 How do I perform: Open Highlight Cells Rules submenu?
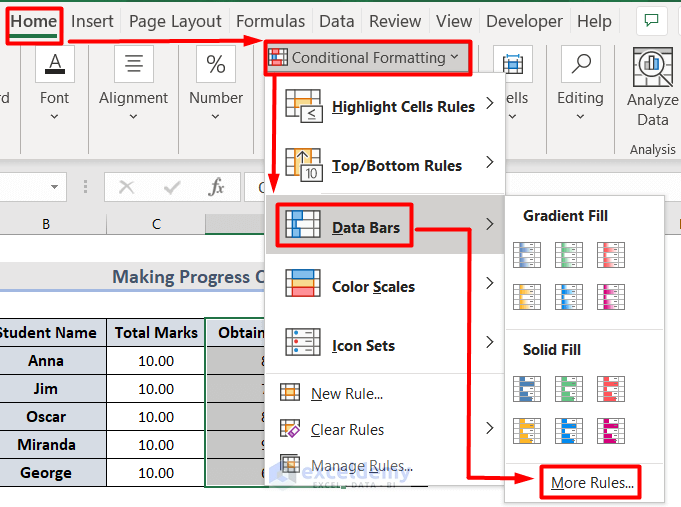point(385,106)
